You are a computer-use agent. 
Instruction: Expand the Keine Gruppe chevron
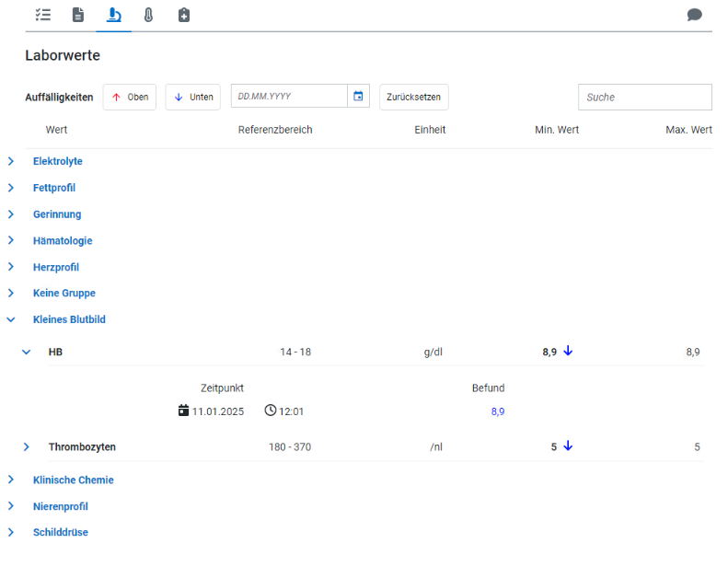tap(11, 293)
